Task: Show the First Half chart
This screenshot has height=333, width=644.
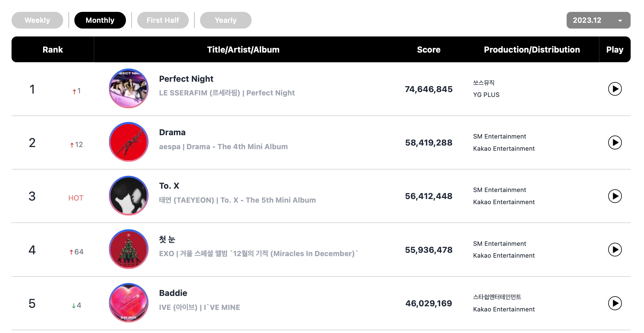Action: (x=163, y=20)
